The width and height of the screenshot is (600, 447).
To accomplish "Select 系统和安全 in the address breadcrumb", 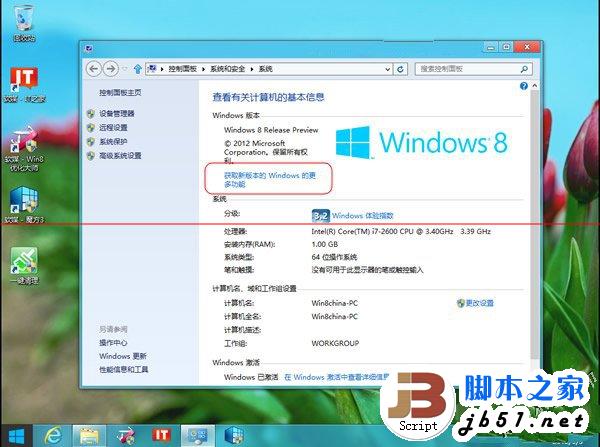I will [227, 69].
